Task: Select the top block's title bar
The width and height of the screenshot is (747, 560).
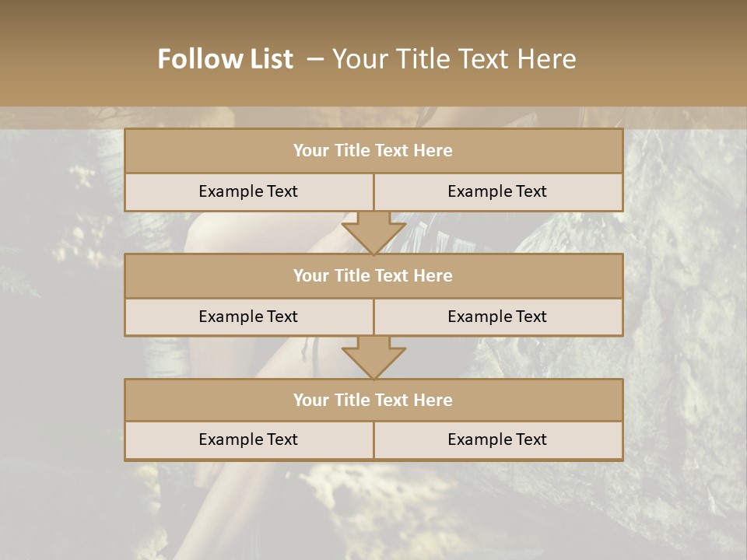Action: coord(373,151)
